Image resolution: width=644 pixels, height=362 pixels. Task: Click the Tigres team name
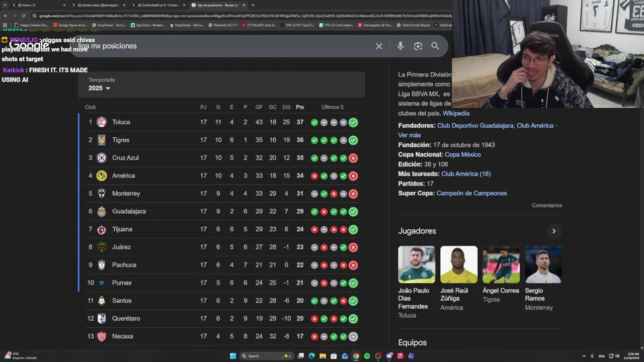pos(121,140)
